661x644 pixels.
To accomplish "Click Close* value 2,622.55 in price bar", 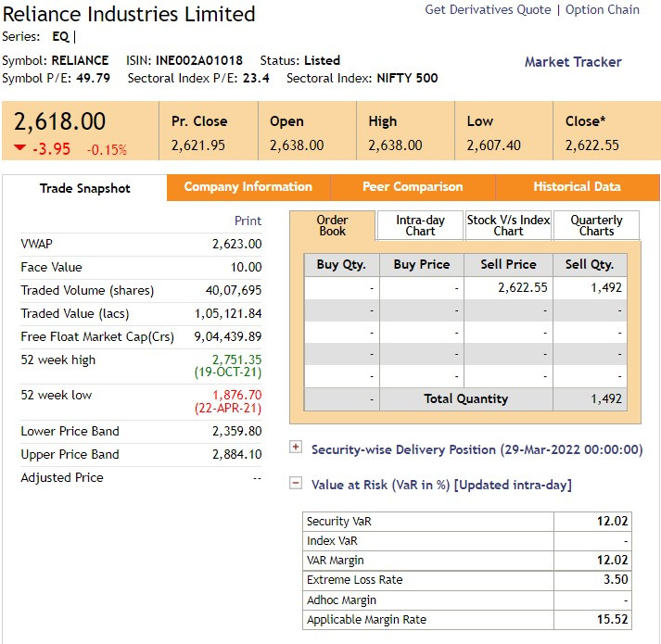I will point(592,145).
